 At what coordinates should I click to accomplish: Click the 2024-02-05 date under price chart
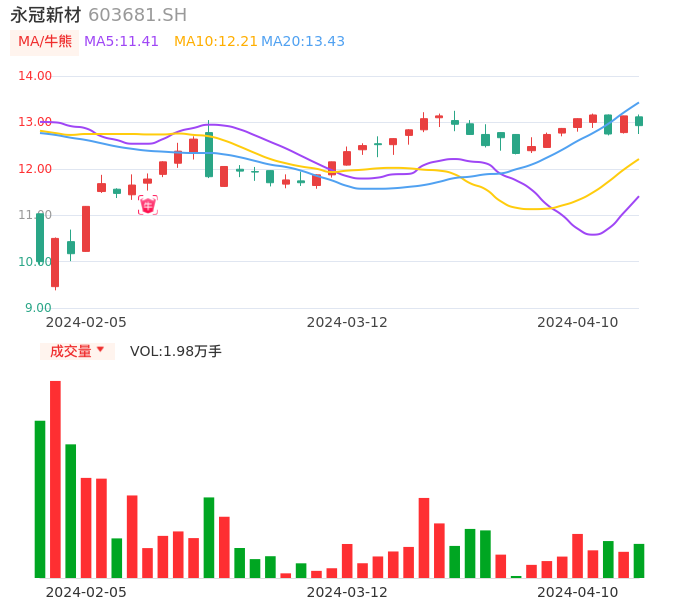coord(86,322)
